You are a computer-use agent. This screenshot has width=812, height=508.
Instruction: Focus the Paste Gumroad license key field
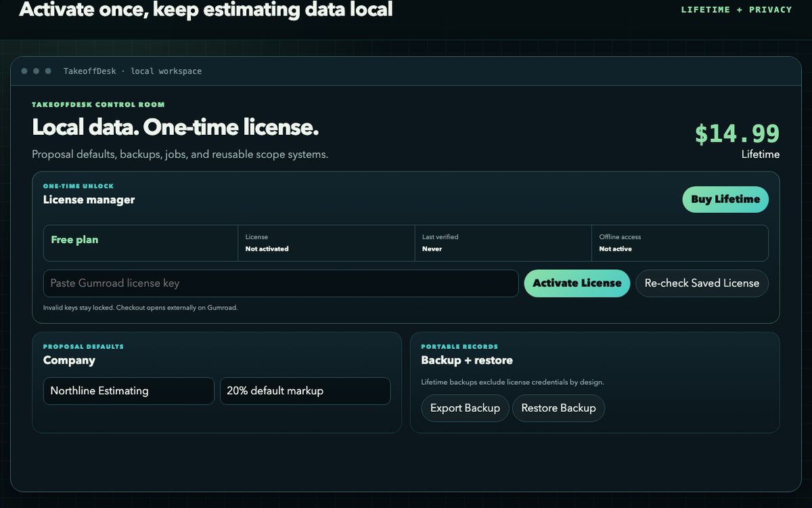(x=281, y=283)
